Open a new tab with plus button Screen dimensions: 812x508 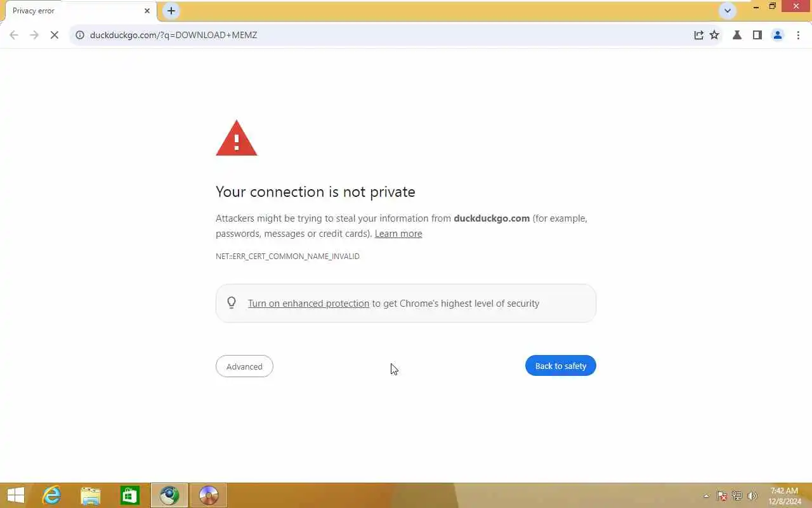click(171, 11)
